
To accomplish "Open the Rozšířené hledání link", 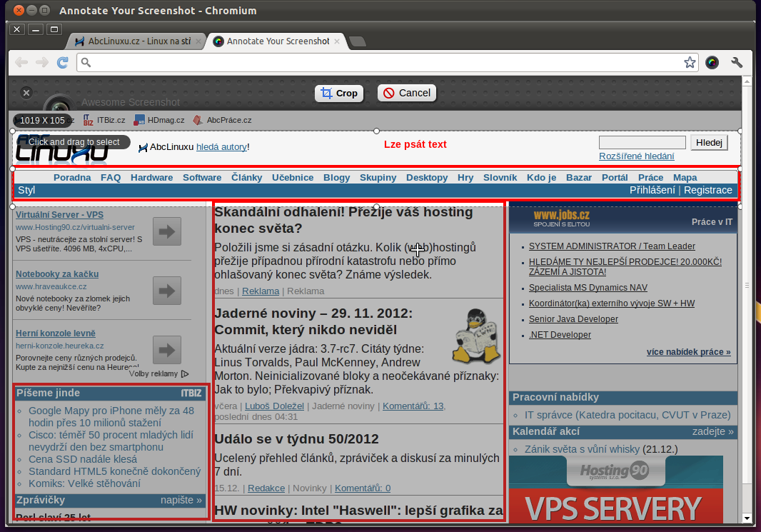I will (637, 156).
